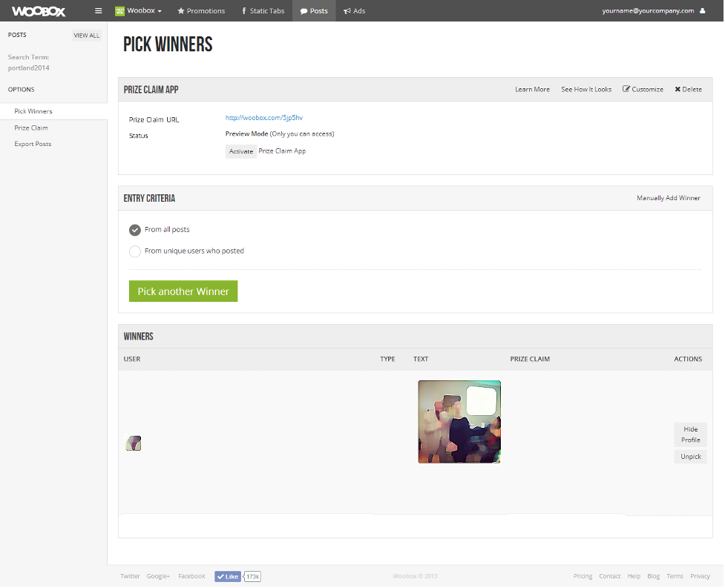Expand the Woobox account dropdown
Screen dimensions: 725x588
[x=139, y=11]
